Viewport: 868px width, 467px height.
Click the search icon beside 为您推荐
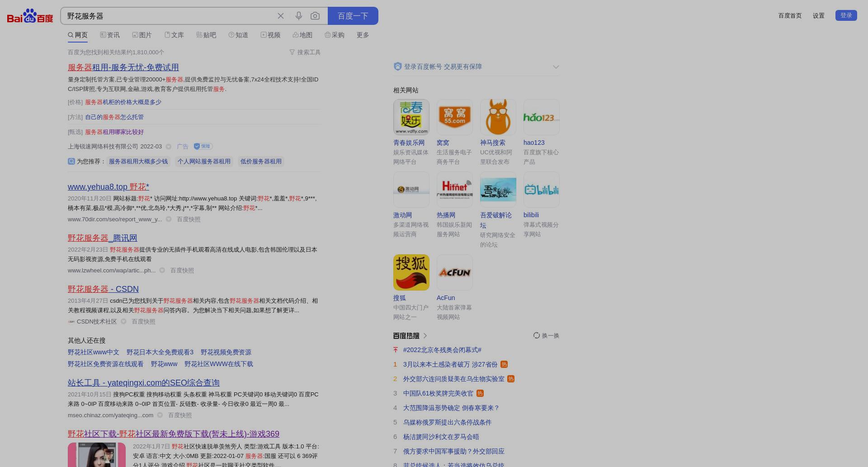pyautogui.click(x=71, y=162)
